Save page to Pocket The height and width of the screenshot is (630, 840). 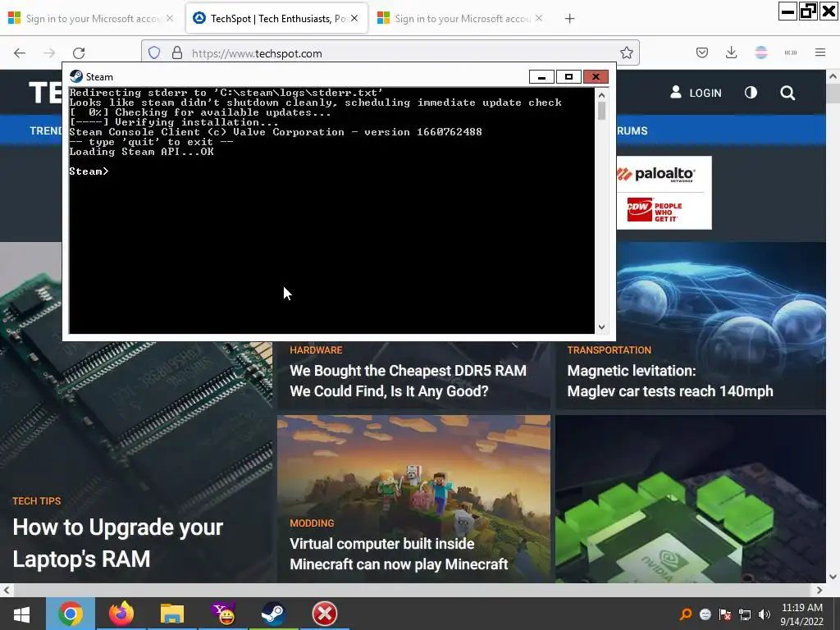click(702, 52)
